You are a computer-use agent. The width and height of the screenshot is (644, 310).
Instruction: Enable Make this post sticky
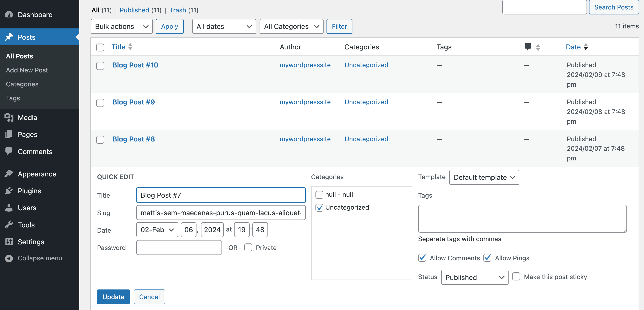click(x=516, y=276)
